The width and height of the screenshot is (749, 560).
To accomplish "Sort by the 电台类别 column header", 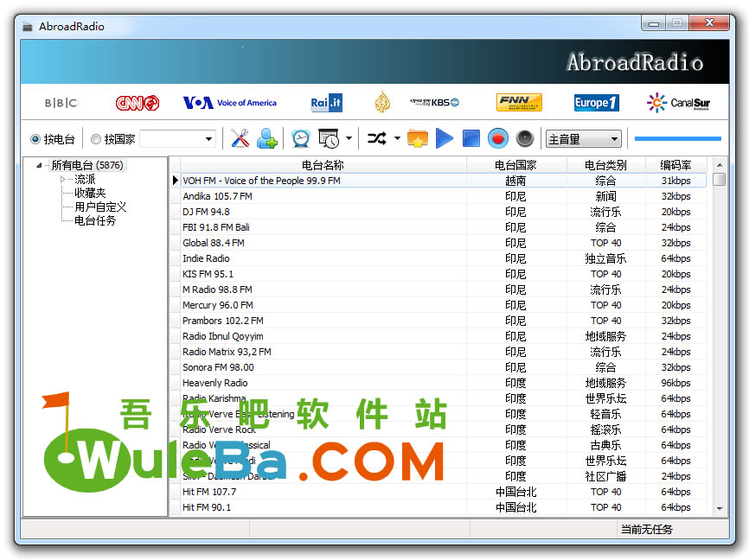I will (605, 165).
